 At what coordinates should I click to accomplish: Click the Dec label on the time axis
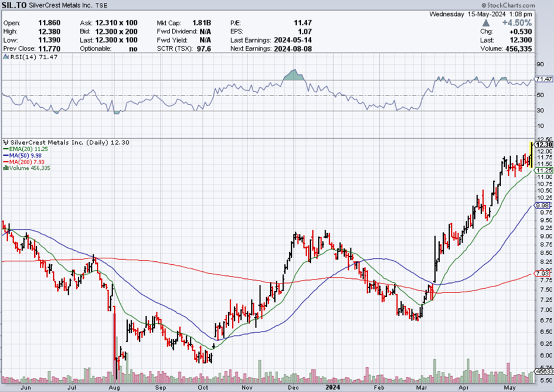pos(293,388)
